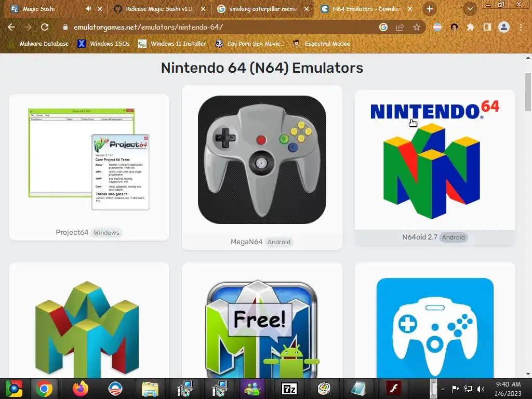This screenshot has width=532, height=399.
Task: Click the scrollbar up arrow
Action: click(x=528, y=58)
